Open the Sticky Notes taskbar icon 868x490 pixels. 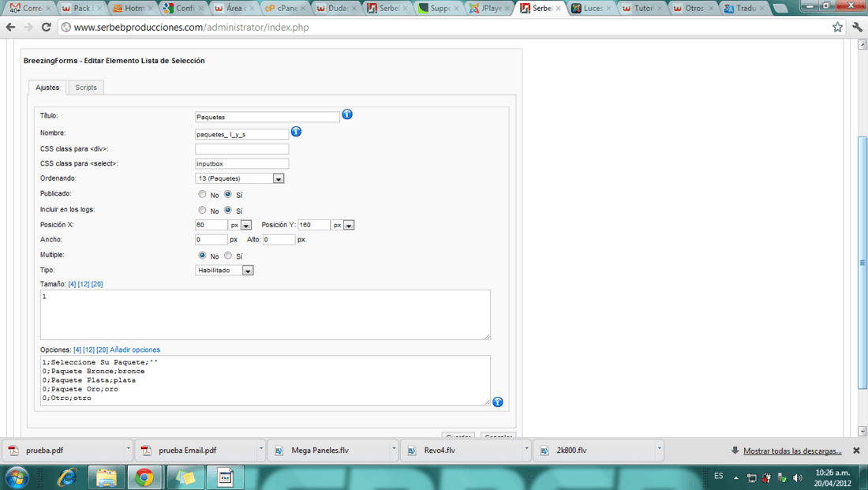[x=185, y=477]
